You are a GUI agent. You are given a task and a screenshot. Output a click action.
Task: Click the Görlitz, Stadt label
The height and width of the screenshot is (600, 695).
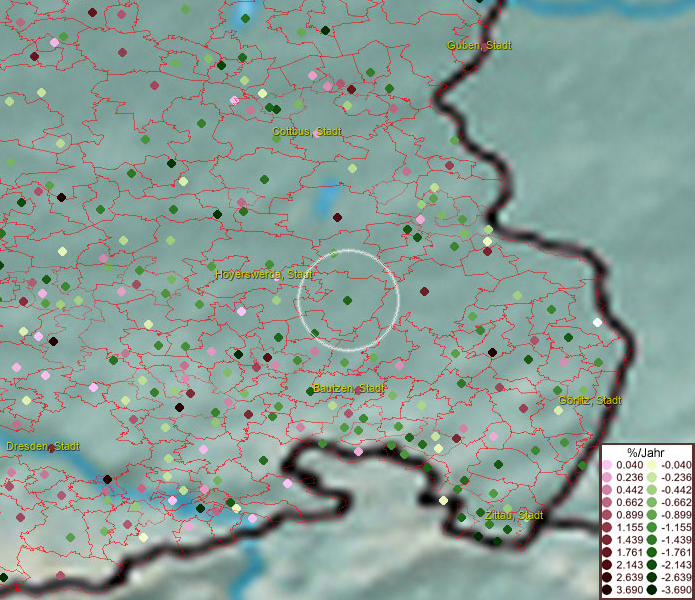(590, 400)
